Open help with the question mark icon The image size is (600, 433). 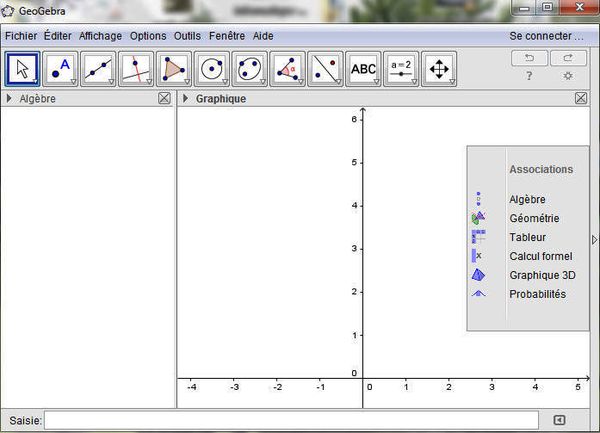point(529,76)
